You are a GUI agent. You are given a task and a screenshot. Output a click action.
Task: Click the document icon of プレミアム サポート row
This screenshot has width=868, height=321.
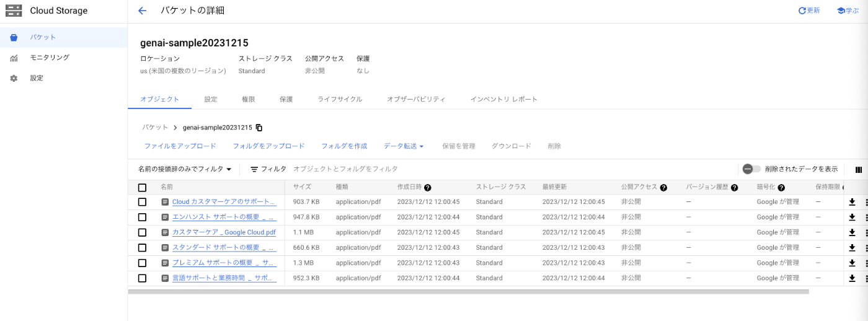(x=165, y=263)
